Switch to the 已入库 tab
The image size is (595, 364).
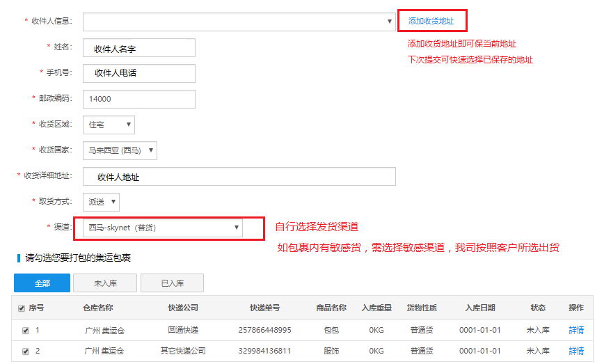click(172, 283)
